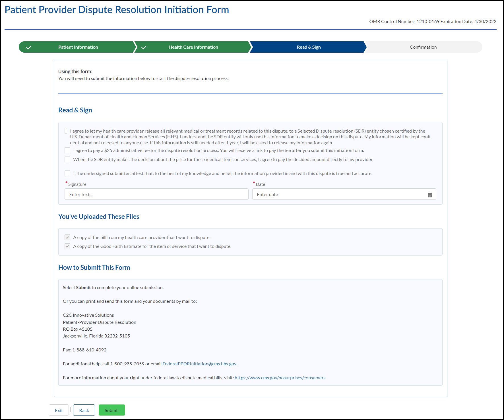The height and width of the screenshot is (420, 504).
Task: Open the FederalPPDRInitiation@cms.hhs.gov email link
Action: pos(199,364)
